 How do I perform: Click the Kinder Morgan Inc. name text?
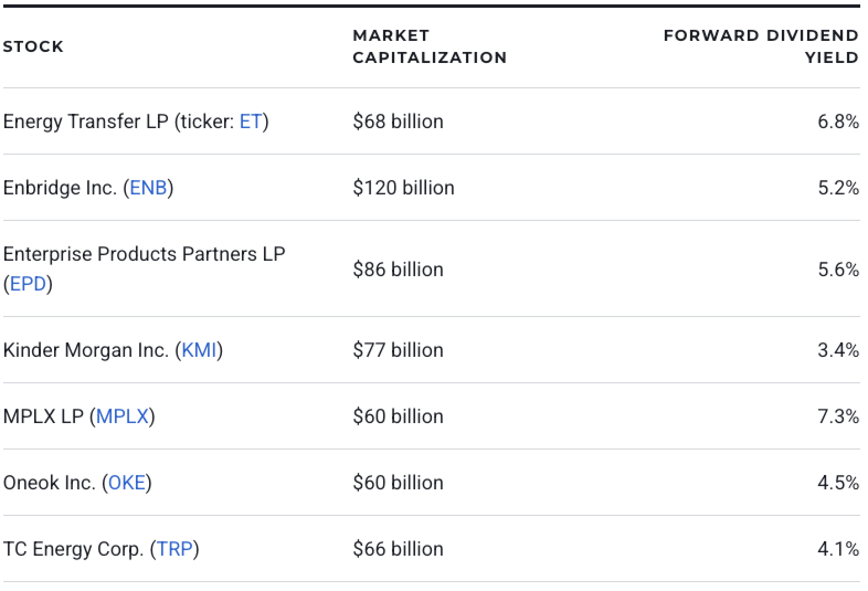click(x=86, y=350)
